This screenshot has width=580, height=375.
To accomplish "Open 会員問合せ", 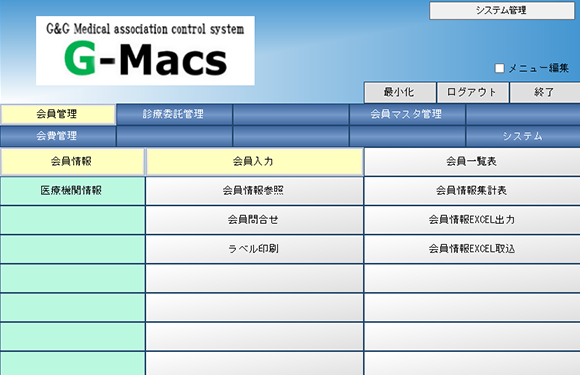I will (254, 220).
